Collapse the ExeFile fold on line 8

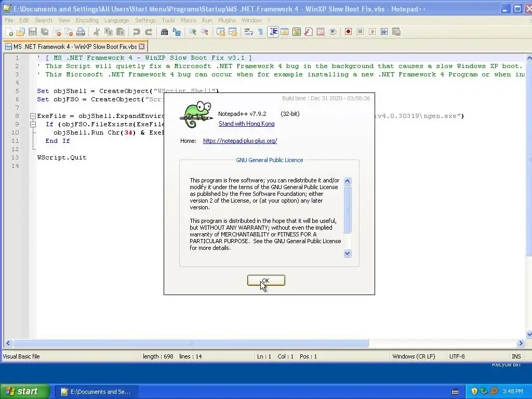pos(33,116)
